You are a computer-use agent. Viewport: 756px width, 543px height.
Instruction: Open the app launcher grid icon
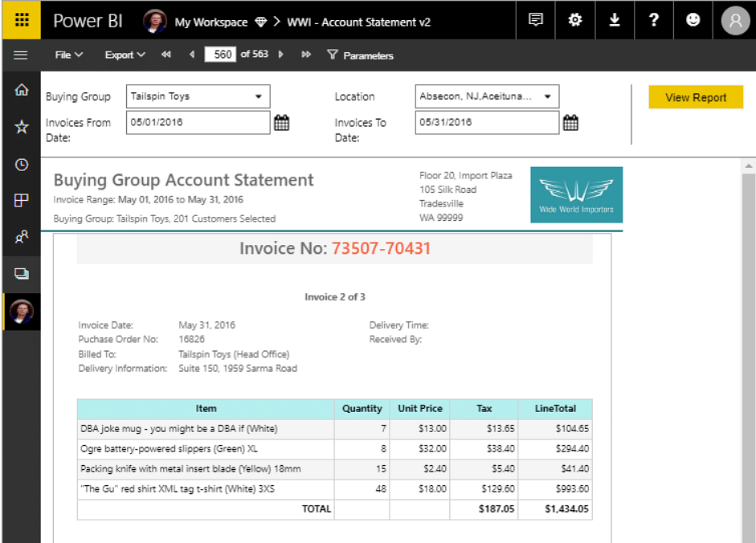[22, 20]
